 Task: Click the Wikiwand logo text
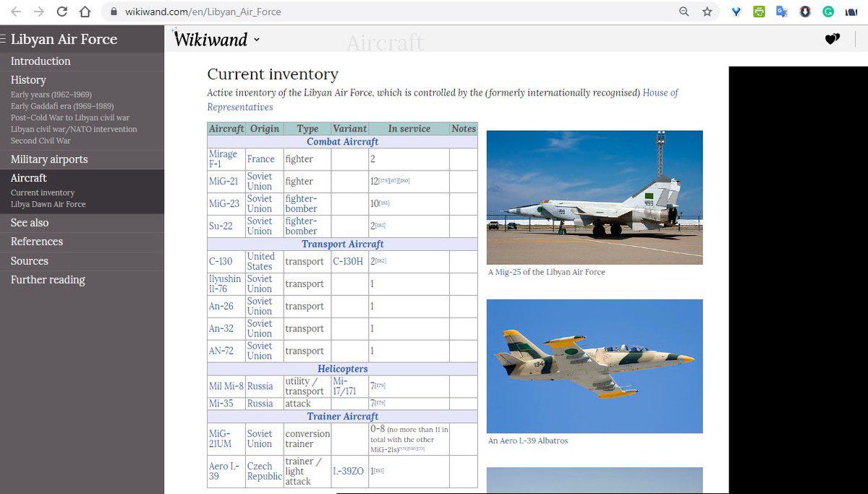tap(210, 40)
